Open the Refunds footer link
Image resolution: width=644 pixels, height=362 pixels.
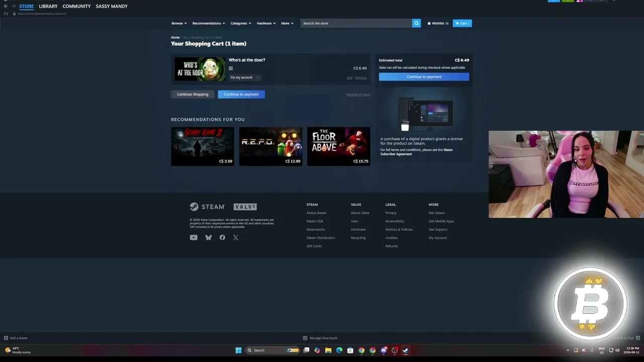click(391, 246)
